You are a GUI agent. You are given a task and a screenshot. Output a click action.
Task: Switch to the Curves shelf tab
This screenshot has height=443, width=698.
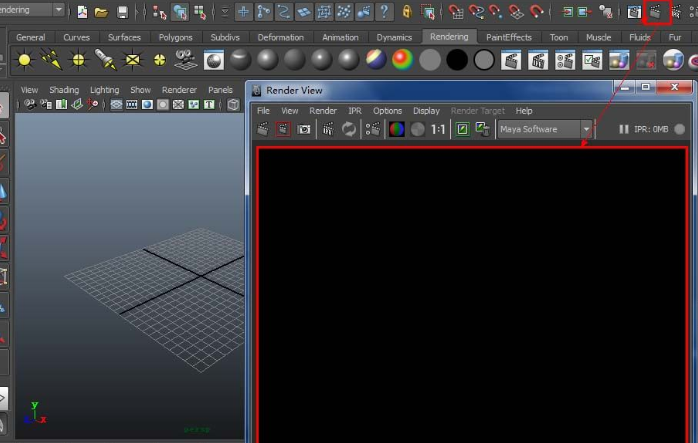[76, 37]
